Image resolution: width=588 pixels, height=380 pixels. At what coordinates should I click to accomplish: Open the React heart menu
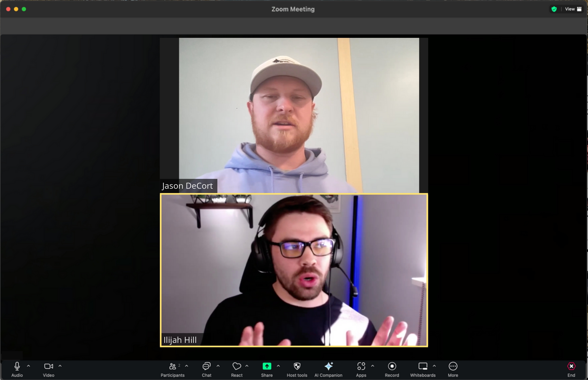[x=237, y=369]
